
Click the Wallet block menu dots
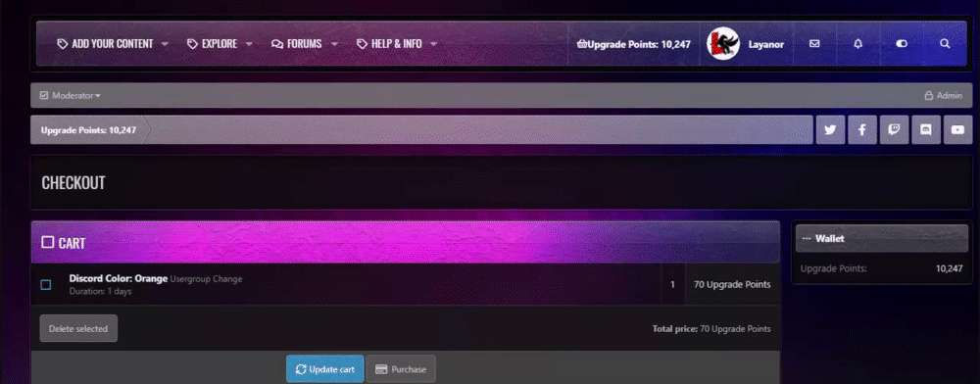point(807,239)
